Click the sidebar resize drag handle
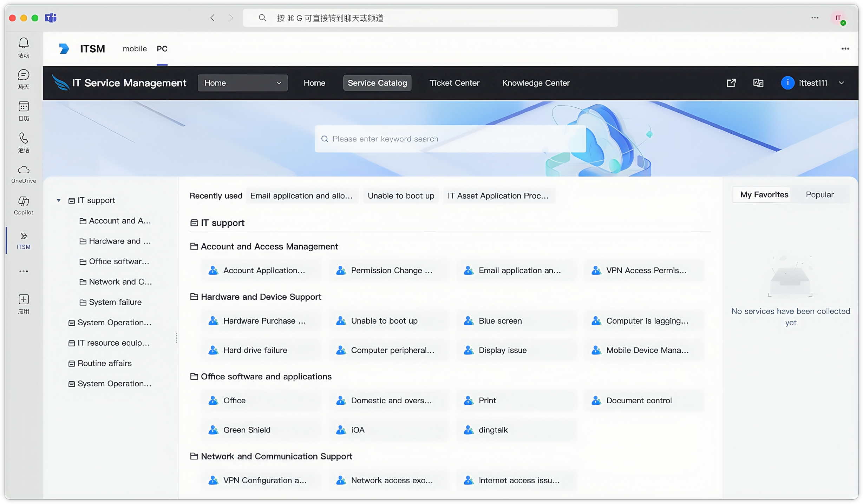Image resolution: width=863 pixels, height=504 pixels. (176, 338)
